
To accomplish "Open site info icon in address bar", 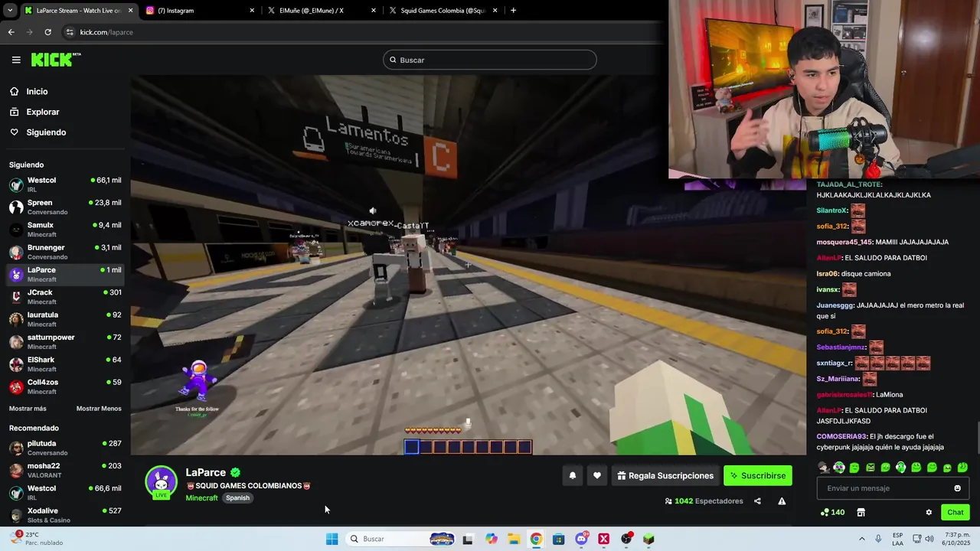I will pos(70,32).
